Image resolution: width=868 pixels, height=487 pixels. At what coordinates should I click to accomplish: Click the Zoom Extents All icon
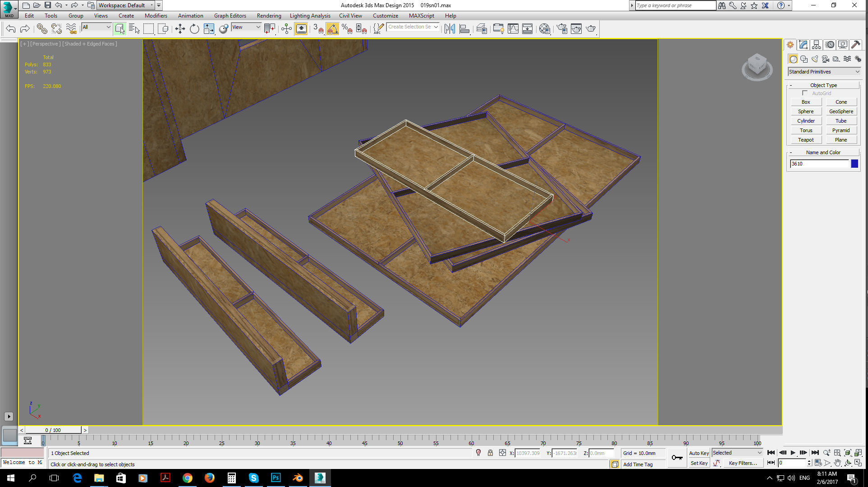click(858, 453)
